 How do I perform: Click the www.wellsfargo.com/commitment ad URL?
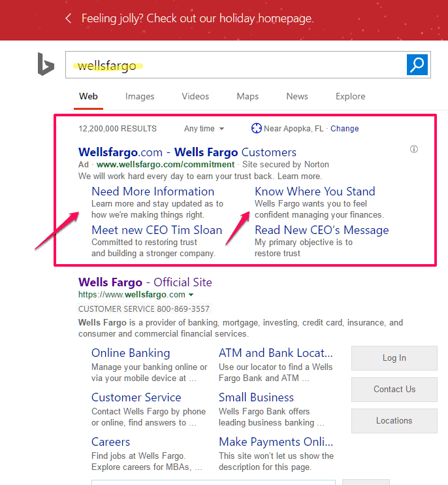[166, 164]
